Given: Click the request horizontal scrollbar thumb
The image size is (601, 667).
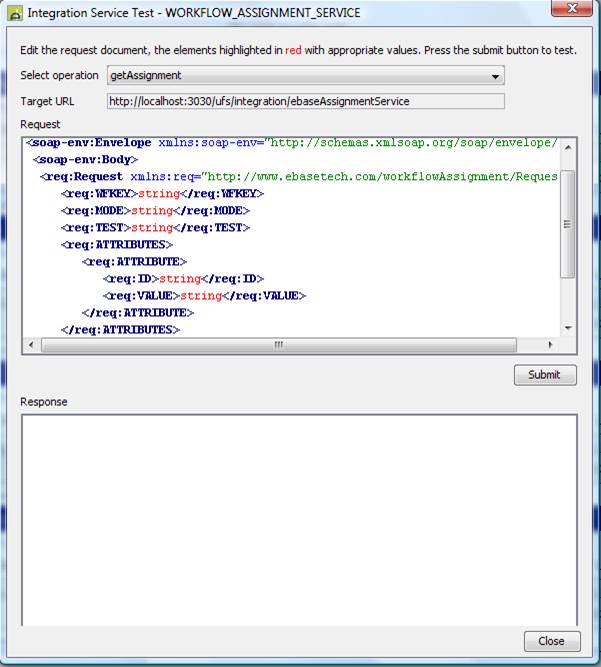Looking at the screenshot, I should pos(278,345).
